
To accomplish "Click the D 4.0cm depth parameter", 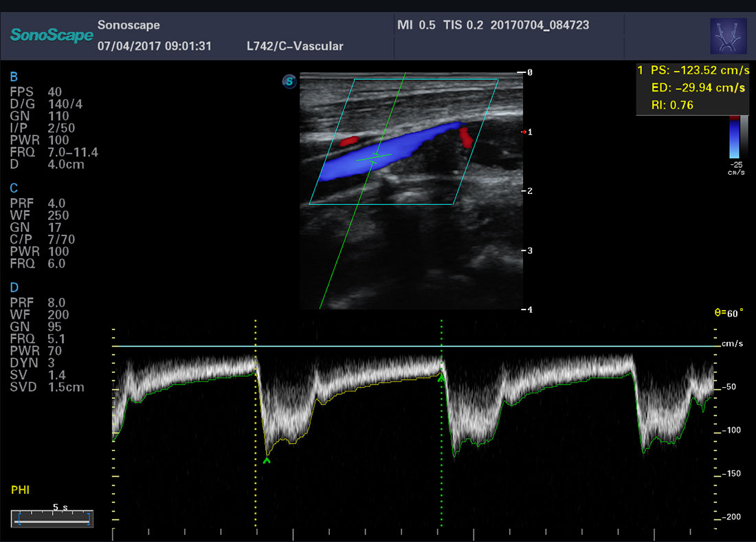I will (47, 164).
